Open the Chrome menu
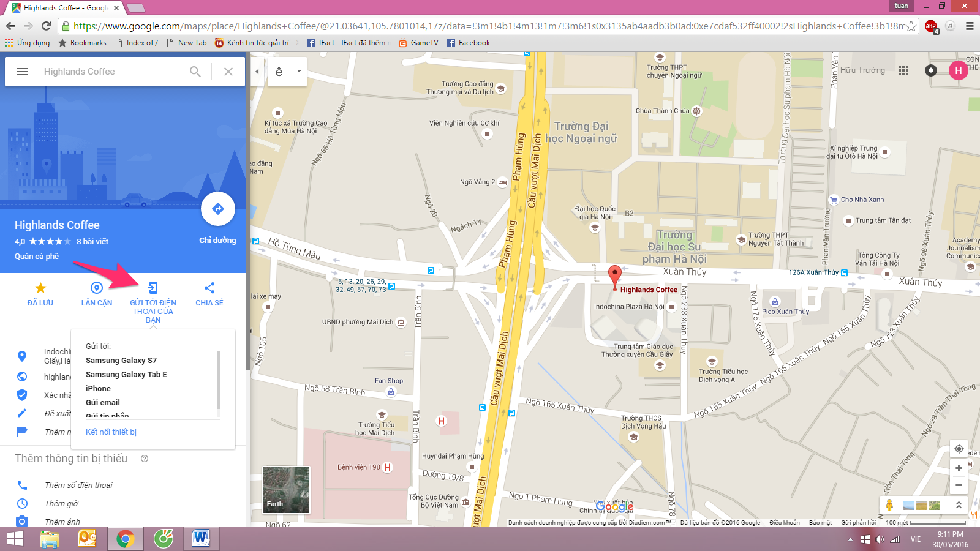This screenshot has height=551, width=980. 970,26
